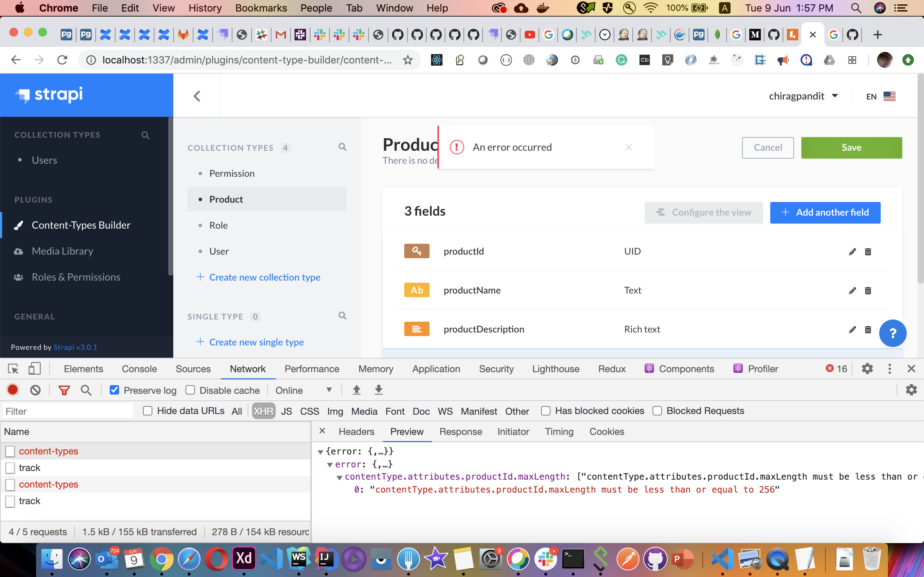Delete the productDescription field using trash icon
The image size is (924, 577).
tap(868, 329)
